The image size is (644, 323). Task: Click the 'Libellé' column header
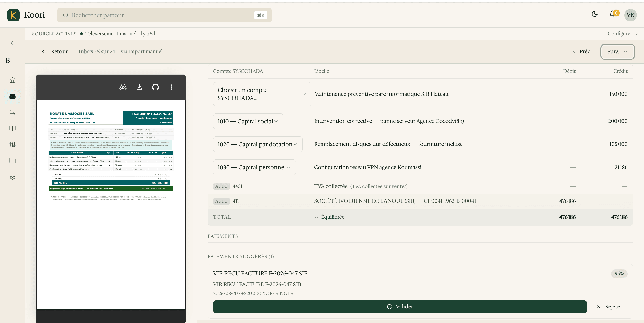322,71
